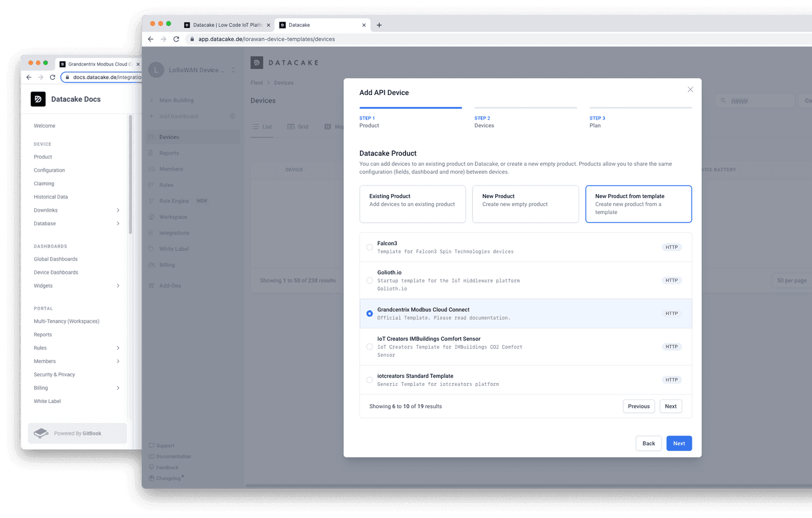This screenshot has width=812, height=518.
Task: Reload the app.datacake.de page
Action: click(x=177, y=39)
